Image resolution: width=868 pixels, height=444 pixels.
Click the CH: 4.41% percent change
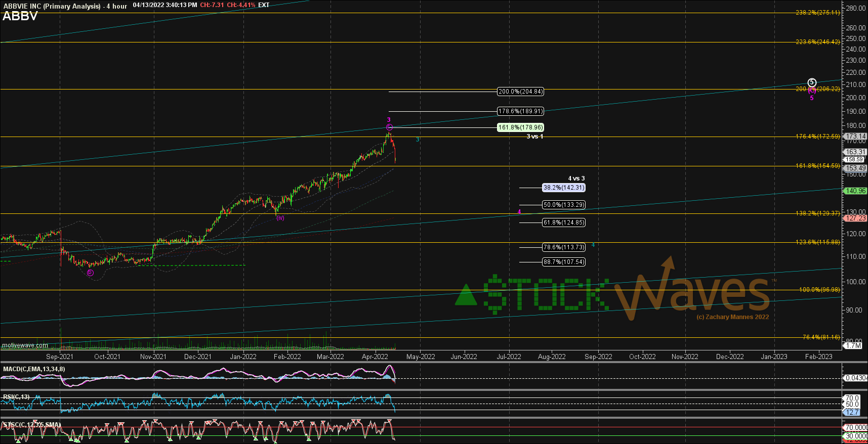click(x=241, y=5)
